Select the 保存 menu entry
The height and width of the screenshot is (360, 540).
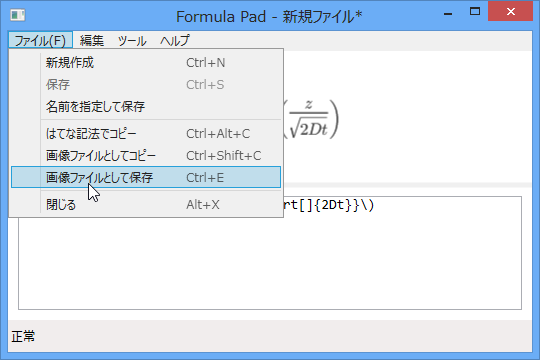click(x=146, y=85)
